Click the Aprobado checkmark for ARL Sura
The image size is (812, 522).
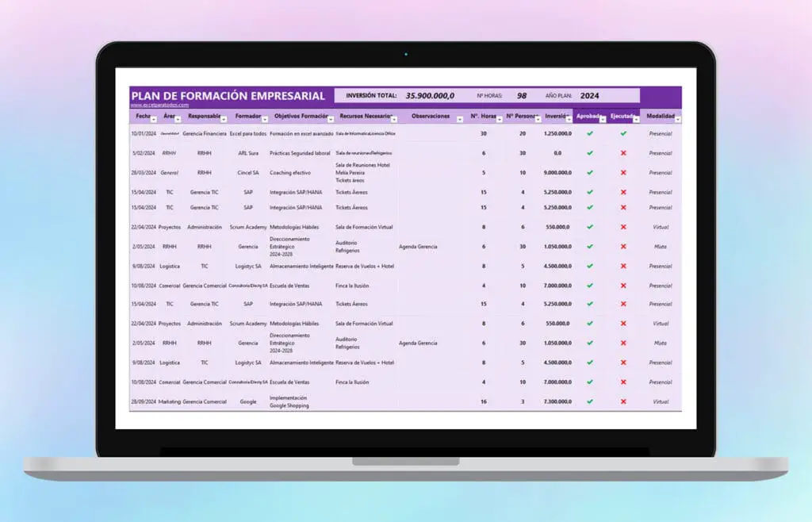pyautogui.click(x=589, y=152)
